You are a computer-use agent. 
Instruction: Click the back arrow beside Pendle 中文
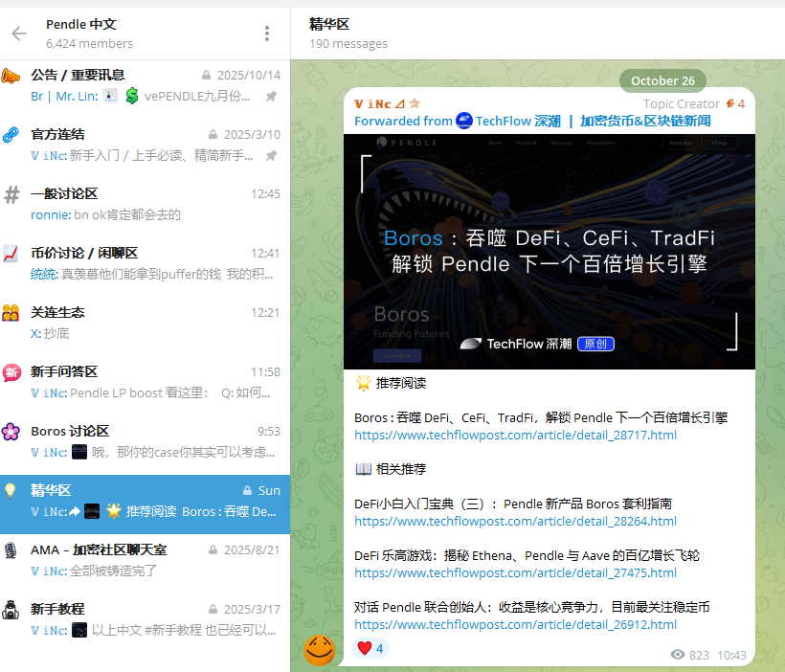tap(19, 34)
